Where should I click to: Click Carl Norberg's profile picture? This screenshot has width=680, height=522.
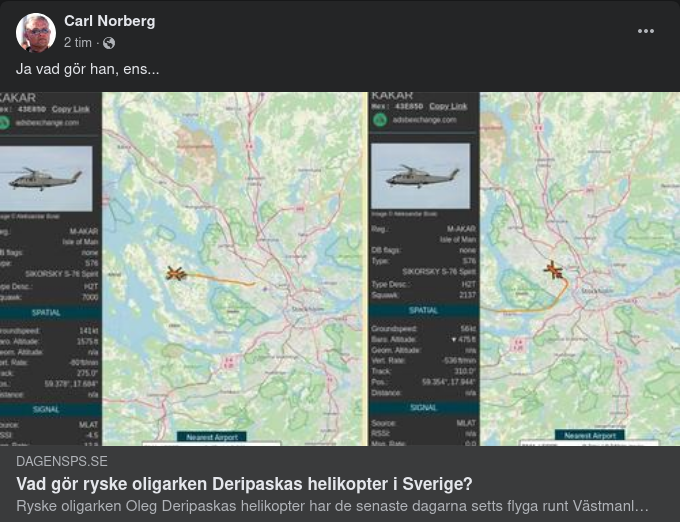[x=36, y=32]
